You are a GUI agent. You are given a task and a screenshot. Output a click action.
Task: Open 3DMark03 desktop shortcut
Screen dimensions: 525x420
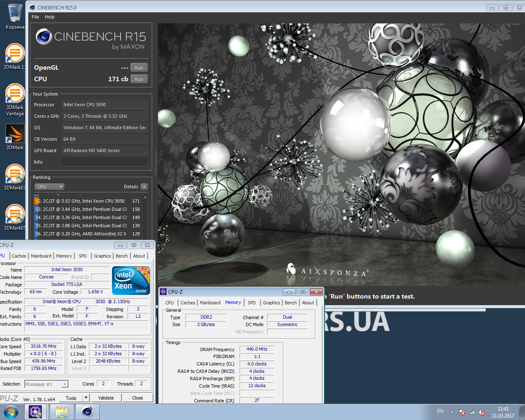tap(15, 177)
